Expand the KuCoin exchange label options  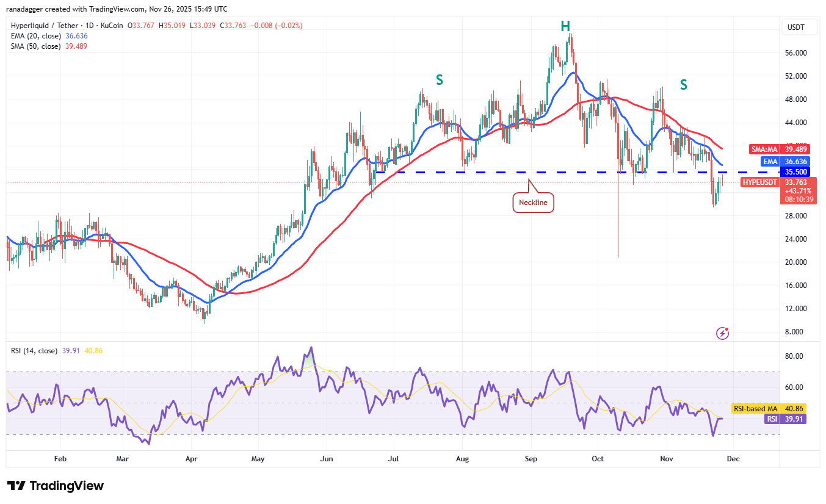coord(110,26)
